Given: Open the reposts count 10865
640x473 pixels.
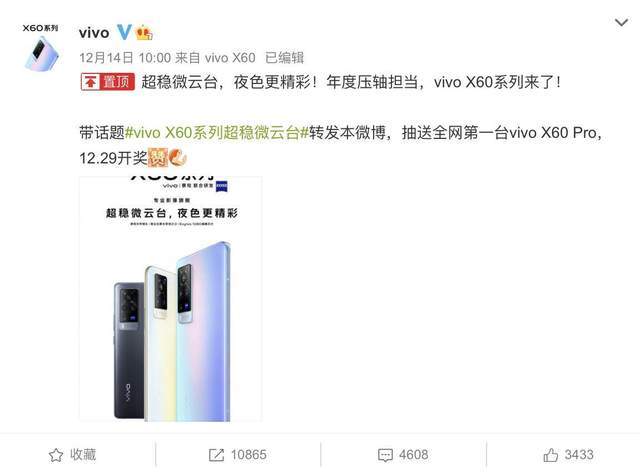Looking at the screenshot, I should pyautogui.click(x=249, y=455).
